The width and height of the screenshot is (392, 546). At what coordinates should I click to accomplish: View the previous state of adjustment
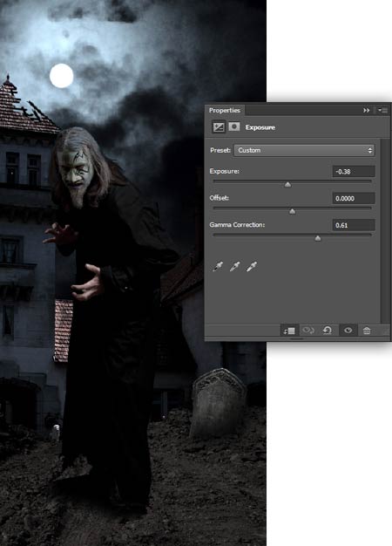308,330
